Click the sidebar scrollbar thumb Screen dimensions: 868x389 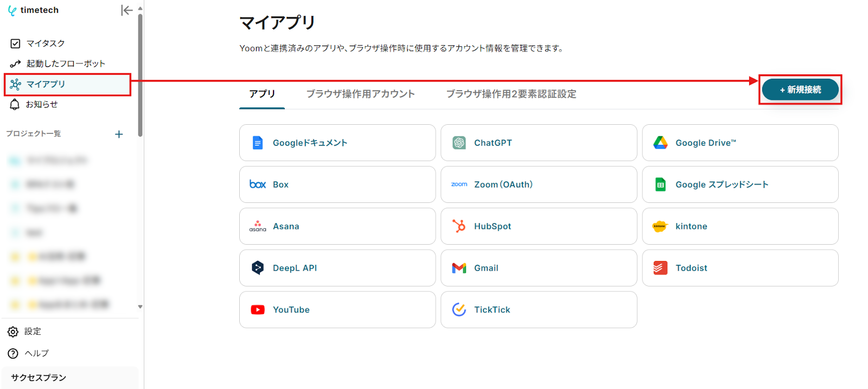coord(140,75)
